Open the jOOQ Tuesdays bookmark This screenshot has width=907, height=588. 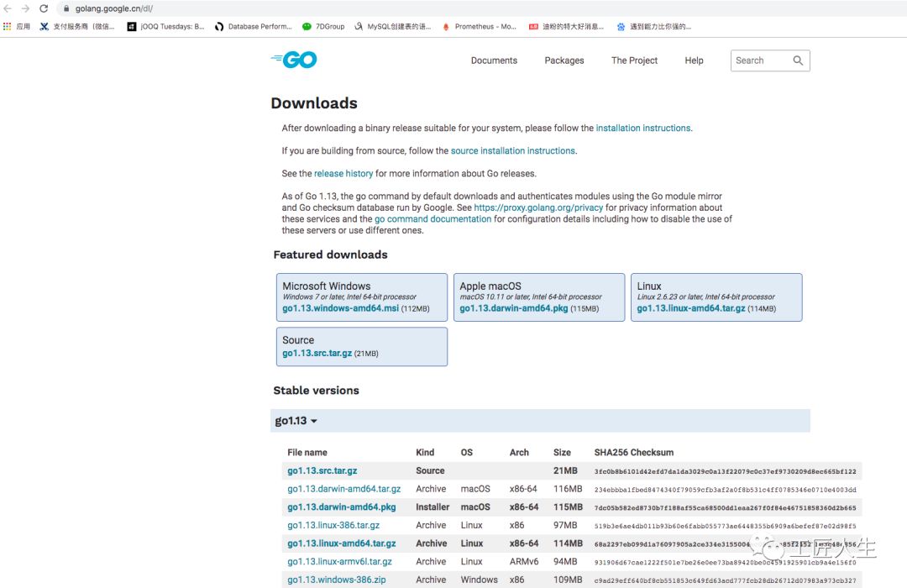tap(166, 27)
